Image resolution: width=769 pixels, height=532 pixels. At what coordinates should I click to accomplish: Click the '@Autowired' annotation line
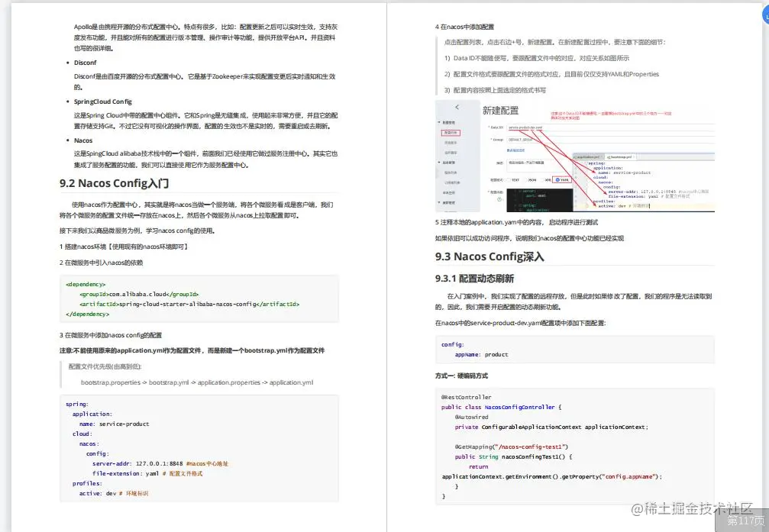coord(471,418)
